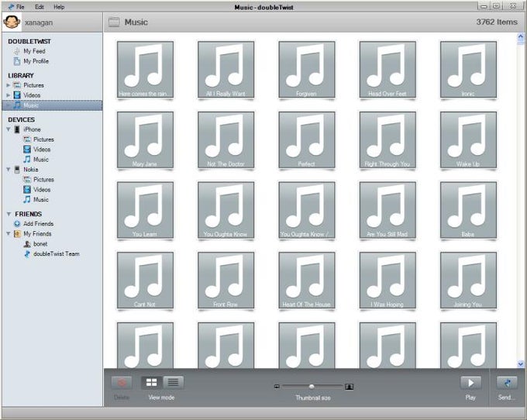Select the Nokia device
Viewport: 527px width, 420px height.
(30, 170)
